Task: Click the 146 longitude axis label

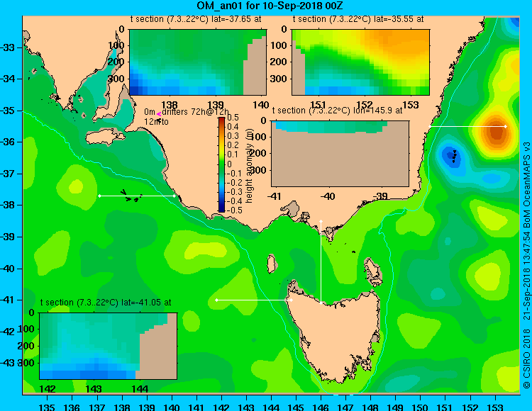Action: 321,407
